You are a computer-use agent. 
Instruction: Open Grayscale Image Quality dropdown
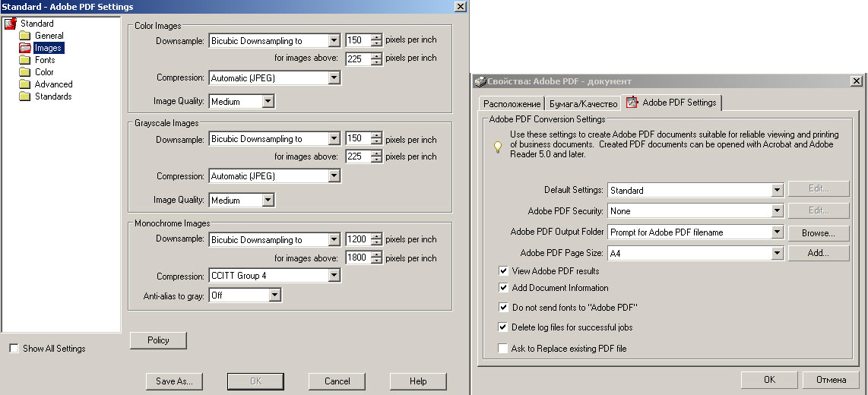(x=268, y=201)
